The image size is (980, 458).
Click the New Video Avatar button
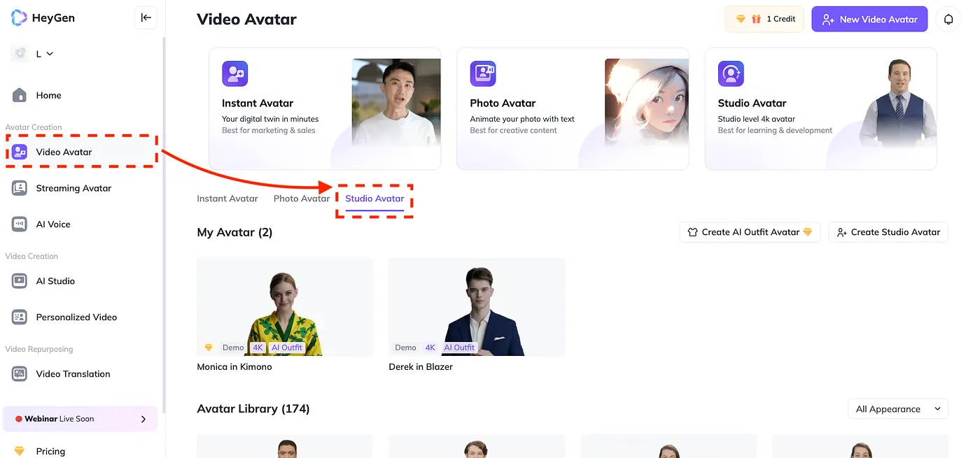(x=869, y=20)
